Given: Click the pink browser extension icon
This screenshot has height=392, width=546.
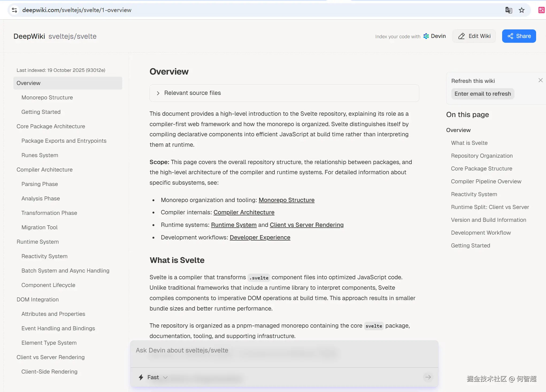Looking at the screenshot, I should pyautogui.click(x=541, y=10).
